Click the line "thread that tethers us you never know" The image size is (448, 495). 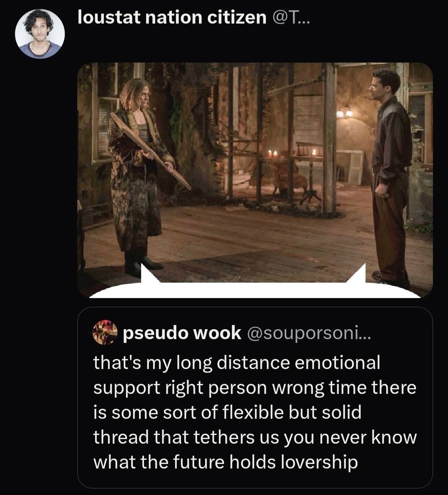click(255, 437)
